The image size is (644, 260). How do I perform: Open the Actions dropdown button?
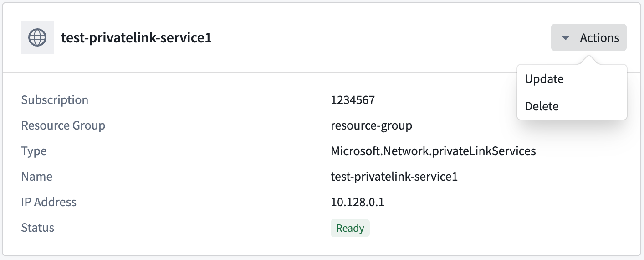pyautogui.click(x=588, y=37)
